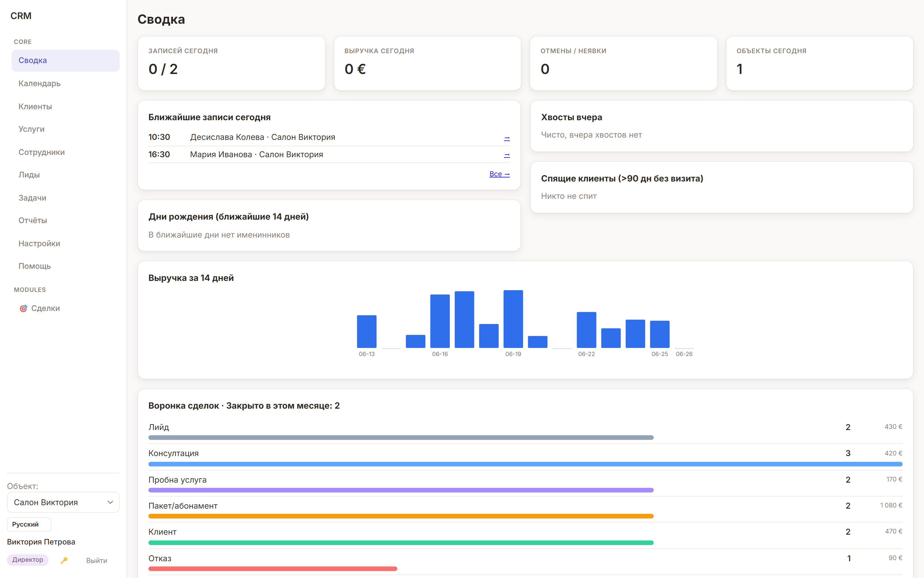The height and width of the screenshot is (578, 924).
Task: Expand the Салон Виктория object dropdown
Action: coord(63,502)
